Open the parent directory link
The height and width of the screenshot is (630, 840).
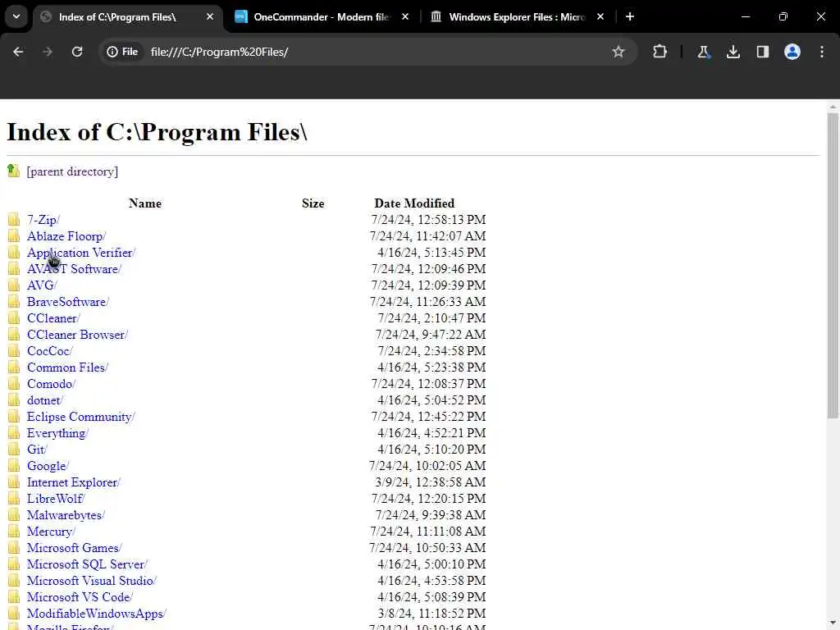(72, 171)
